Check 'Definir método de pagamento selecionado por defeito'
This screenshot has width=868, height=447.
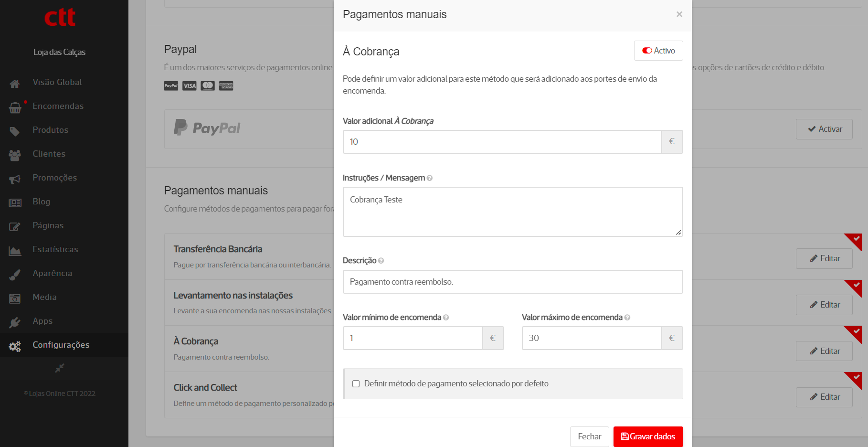pyautogui.click(x=356, y=383)
